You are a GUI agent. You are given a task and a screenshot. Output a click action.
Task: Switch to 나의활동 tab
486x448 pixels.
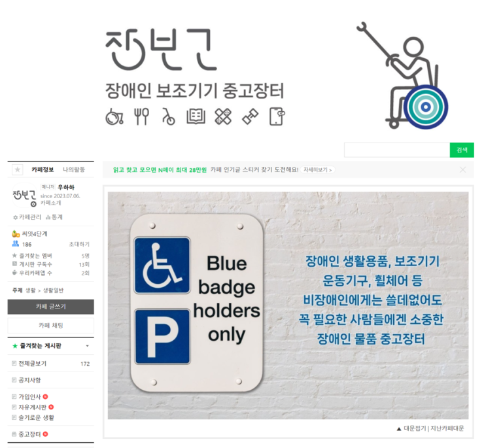pos(74,169)
